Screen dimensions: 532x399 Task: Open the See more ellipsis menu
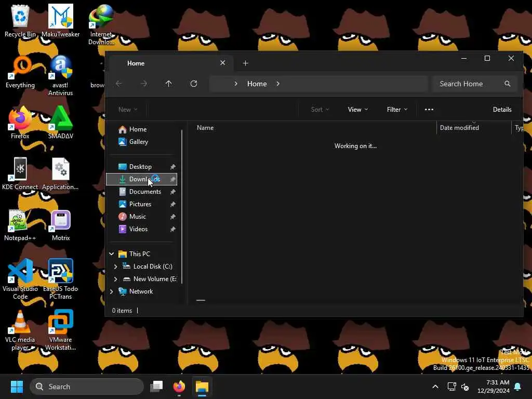pos(429,109)
